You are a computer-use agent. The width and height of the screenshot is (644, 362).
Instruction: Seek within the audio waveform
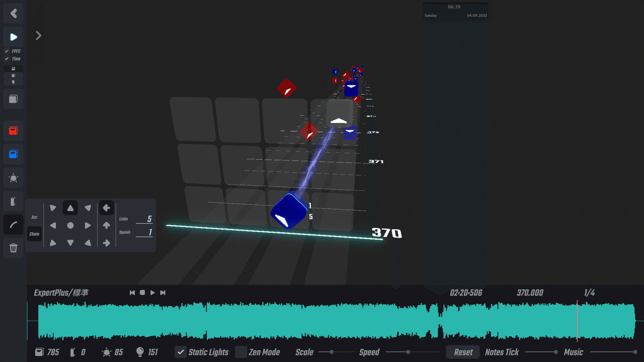336,321
